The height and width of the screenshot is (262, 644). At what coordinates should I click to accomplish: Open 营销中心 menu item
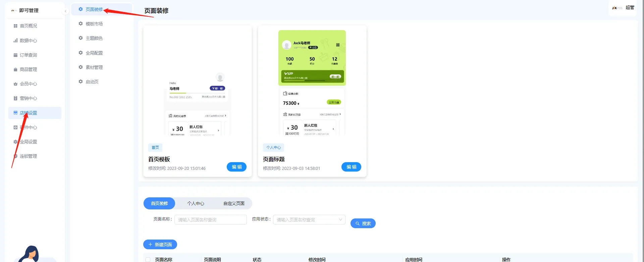coord(29,98)
